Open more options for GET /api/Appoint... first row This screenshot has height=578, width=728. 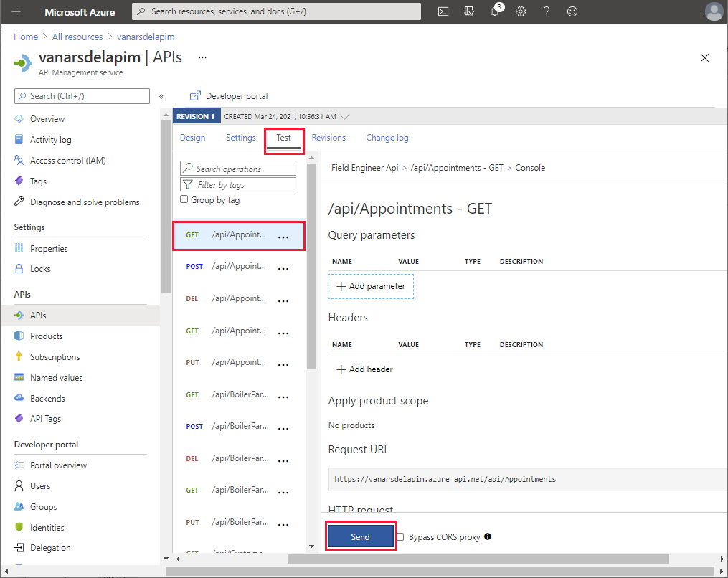283,237
